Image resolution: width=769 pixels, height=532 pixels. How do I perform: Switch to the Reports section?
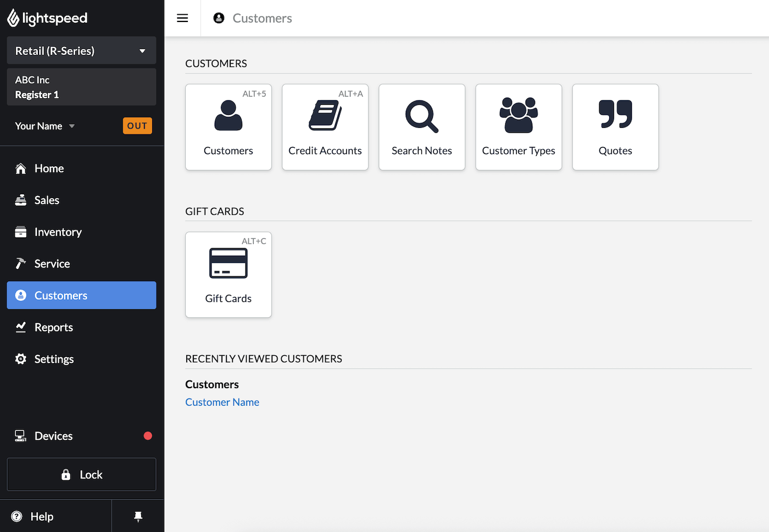pyautogui.click(x=21, y=327)
